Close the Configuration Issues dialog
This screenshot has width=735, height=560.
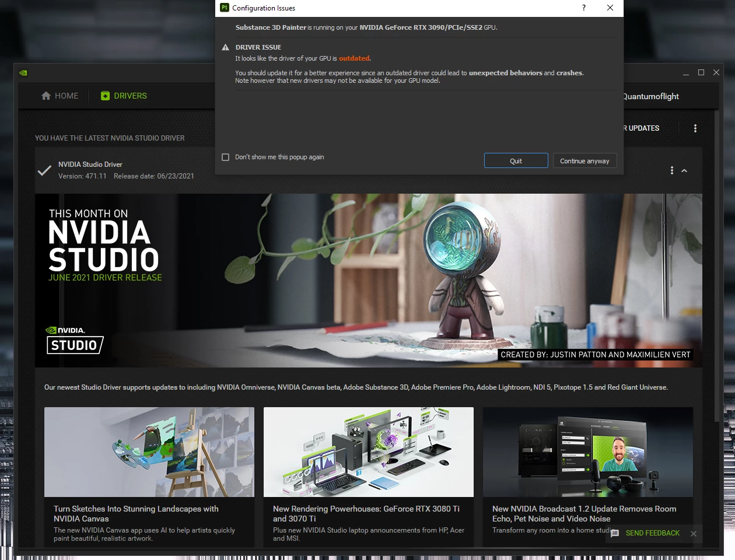(610, 8)
